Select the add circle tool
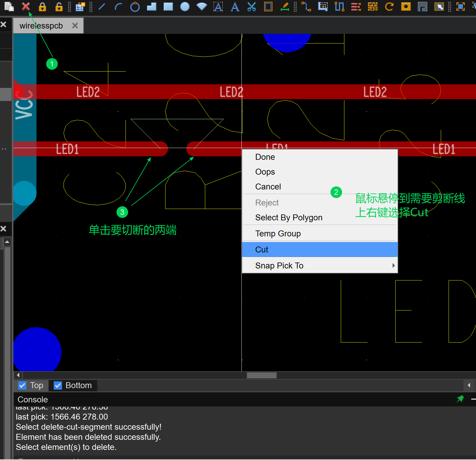The width and height of the screenshot is (476, 460). pos(135,7)
